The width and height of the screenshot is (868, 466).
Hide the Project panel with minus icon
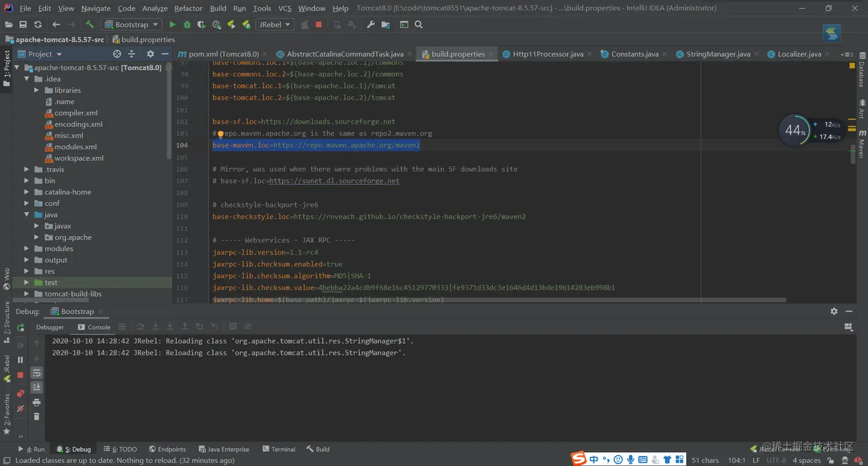click(x=165, y=54)
